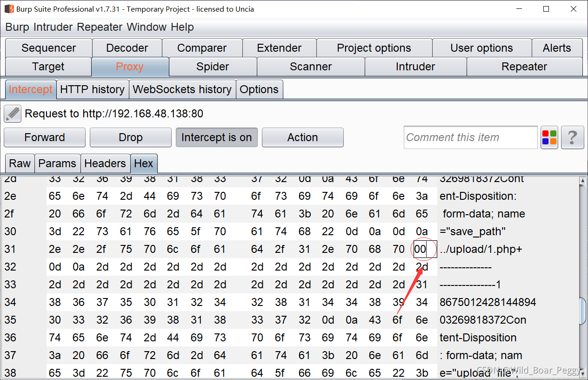
Task: Click the first hex cell 2e in row 31
Action: (x=55, y=249)
